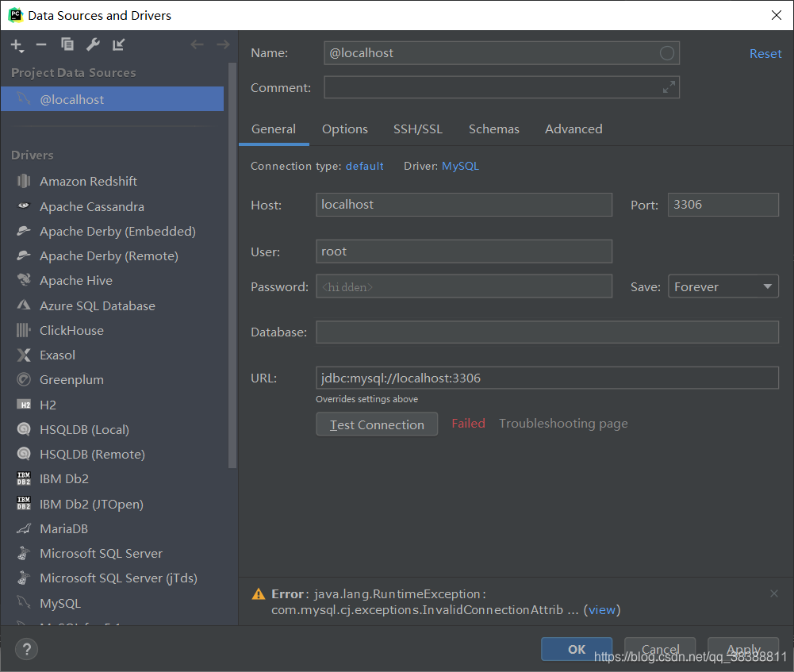
Task: Click the Apply button
Action: (x=743, y=649)
